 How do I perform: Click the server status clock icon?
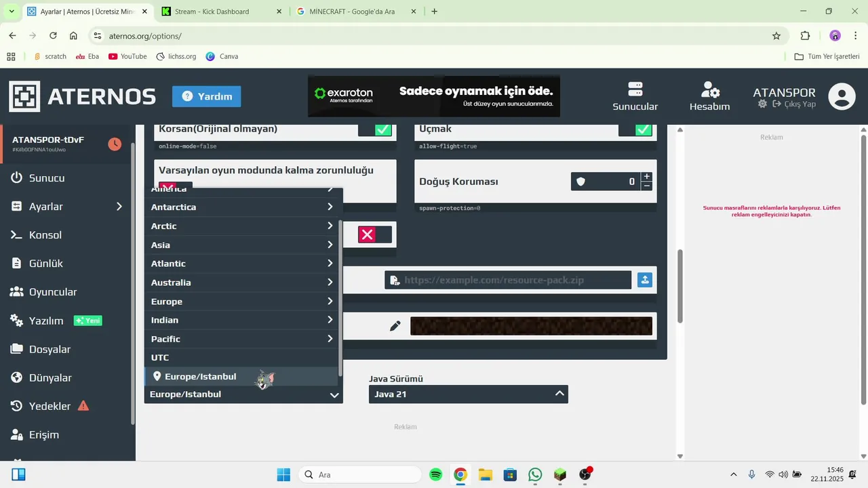tap(115, 144)
